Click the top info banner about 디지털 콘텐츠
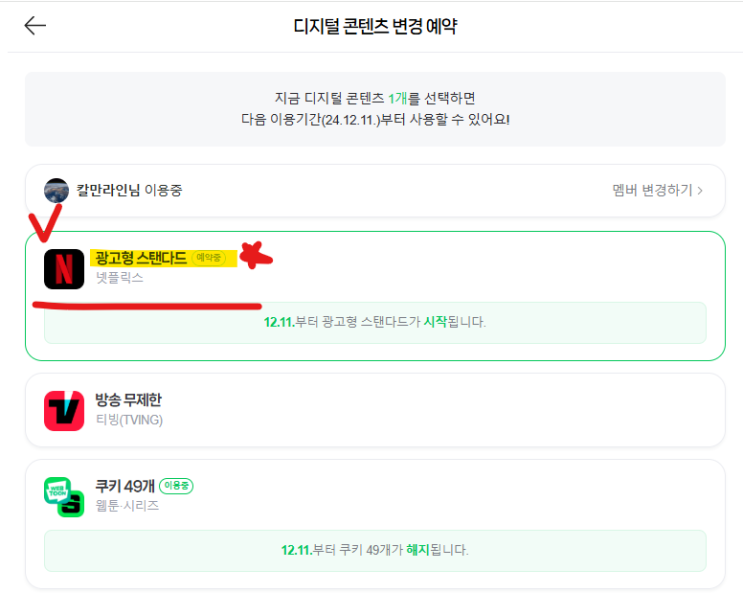 pyautogui.click(x=375, y=109)
